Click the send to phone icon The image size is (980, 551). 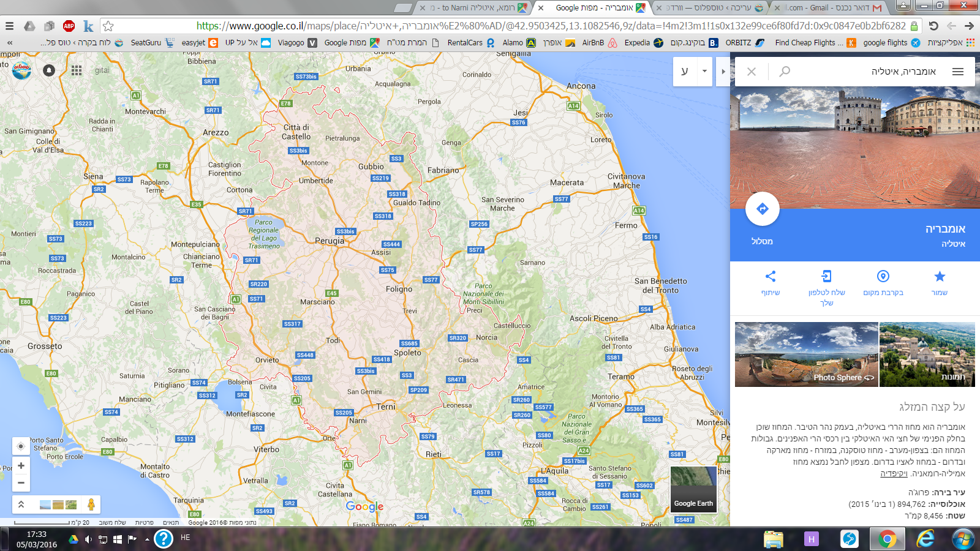click(827, 276)
